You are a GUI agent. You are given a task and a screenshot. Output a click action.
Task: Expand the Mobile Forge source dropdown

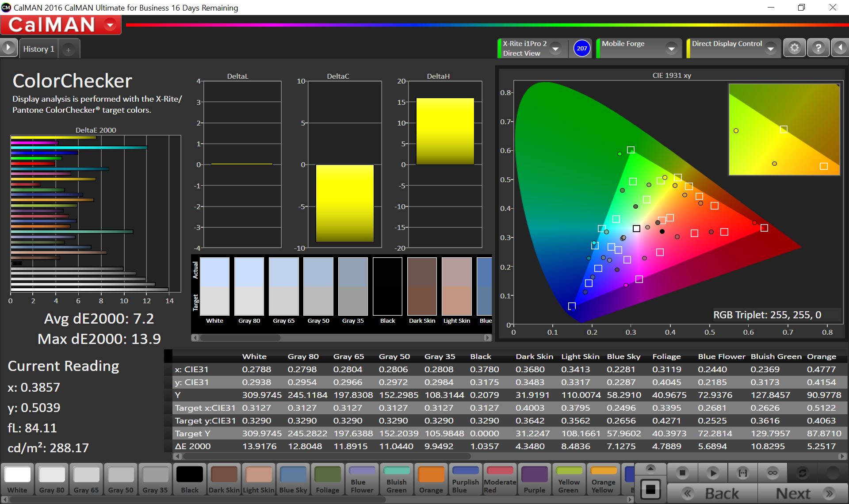[x=671, y=48]
